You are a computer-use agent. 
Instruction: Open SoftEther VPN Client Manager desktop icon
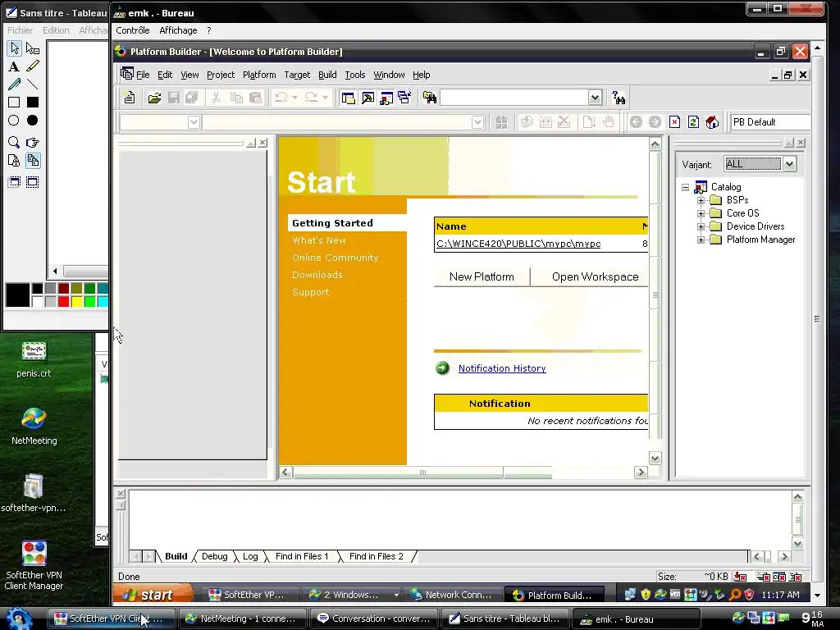(34, 566)
